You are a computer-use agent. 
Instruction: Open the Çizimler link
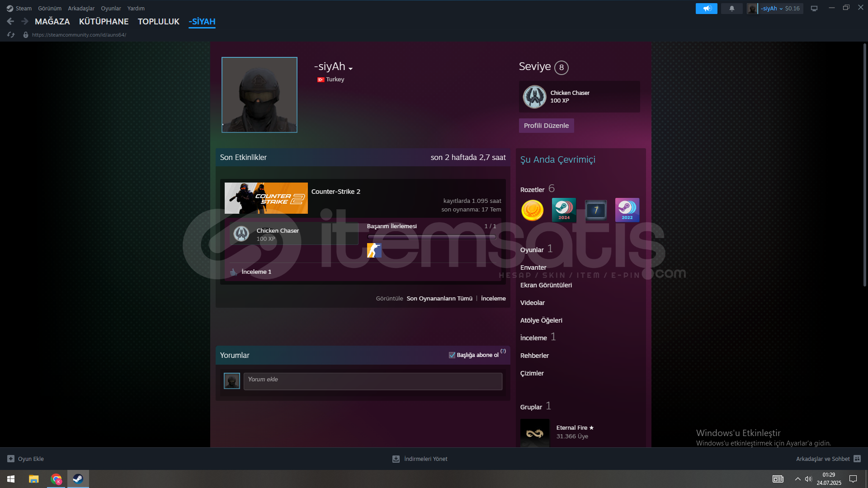[532, 373]
